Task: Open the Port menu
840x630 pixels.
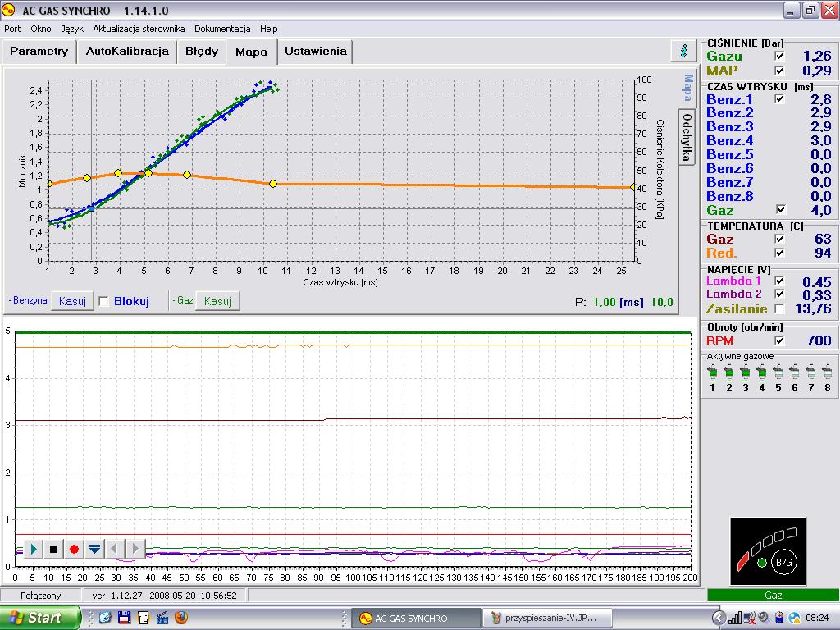Action: [x=12, y=29]
